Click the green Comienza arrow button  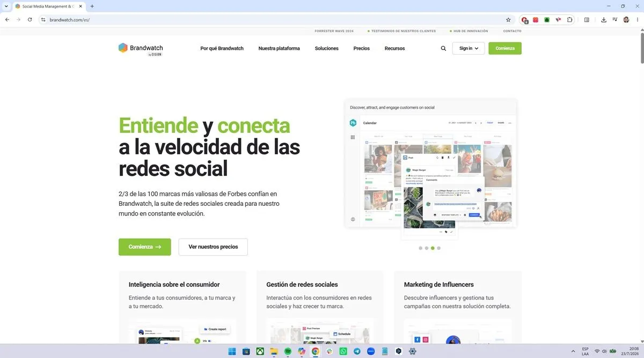(145, 247)
